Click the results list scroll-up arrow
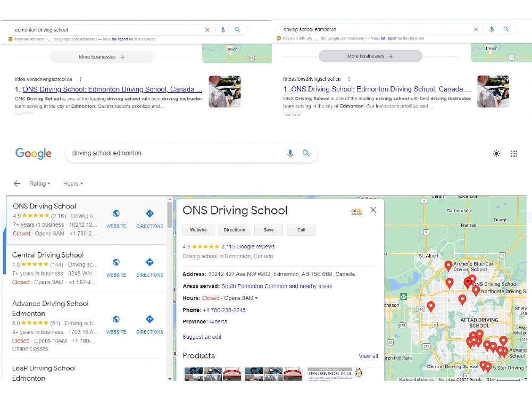This screenshot has height=399, width=532. 170,199
